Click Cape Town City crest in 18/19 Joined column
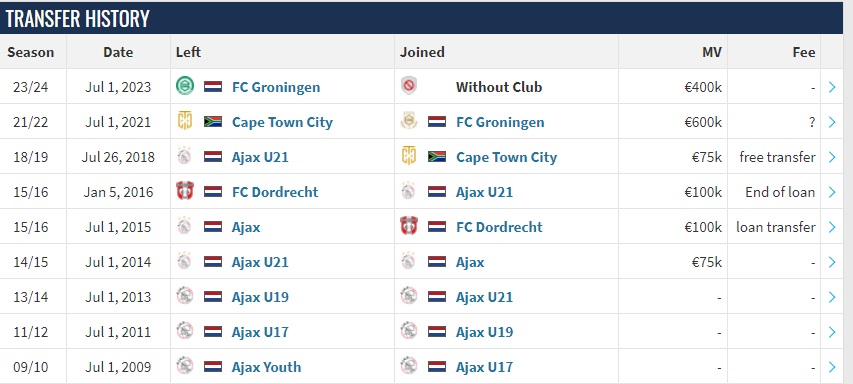 point(409,156)
